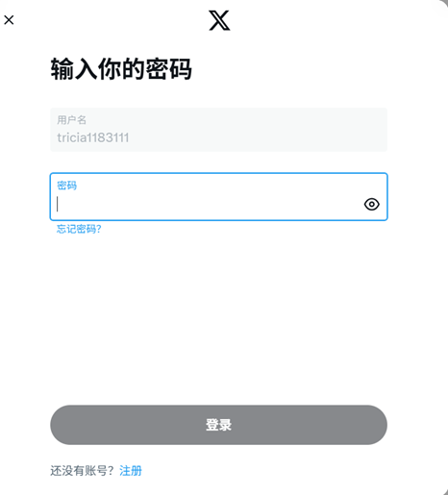
Task: Toggle password visibility in the 密码 field
Action: [372, 204]
